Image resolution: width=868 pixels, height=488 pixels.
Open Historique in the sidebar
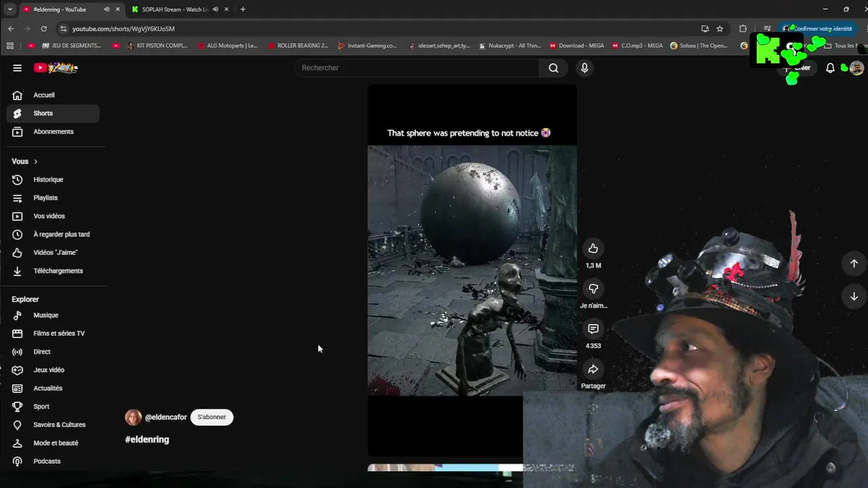click(53, 180)
